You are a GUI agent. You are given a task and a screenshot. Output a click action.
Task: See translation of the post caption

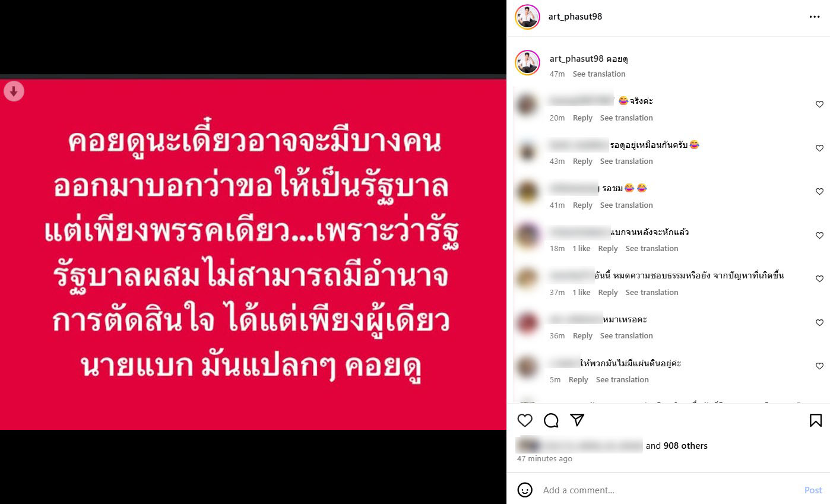click(x=599, y=74)
